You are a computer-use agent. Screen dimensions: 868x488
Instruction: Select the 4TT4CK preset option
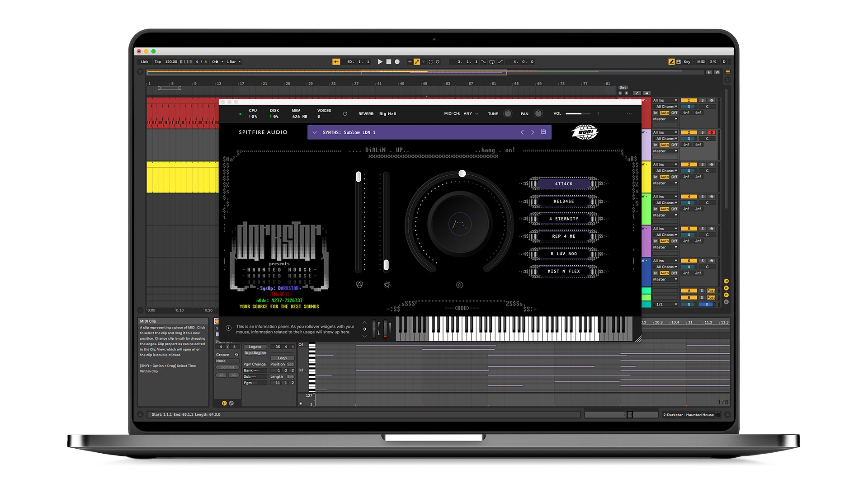[x=563, y=184]
